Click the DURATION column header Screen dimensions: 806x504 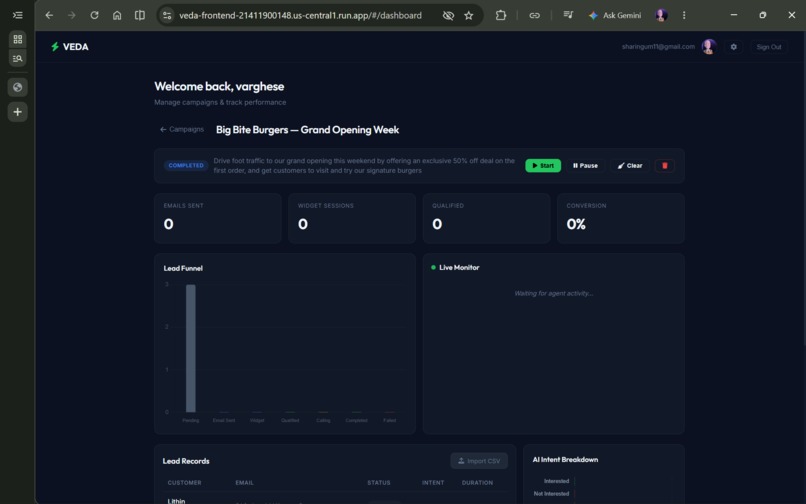[477, 483]
